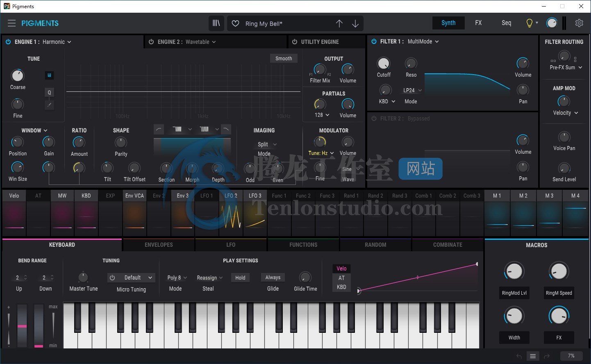This screenshot has width=591, height=364.
Task: Select the low-slope shape icon left of spectrum
Action: pos(159,129)
